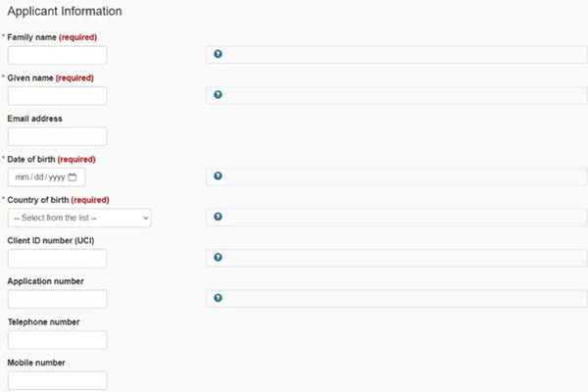
Task: Click the Email address label
Action: (35, 119)
